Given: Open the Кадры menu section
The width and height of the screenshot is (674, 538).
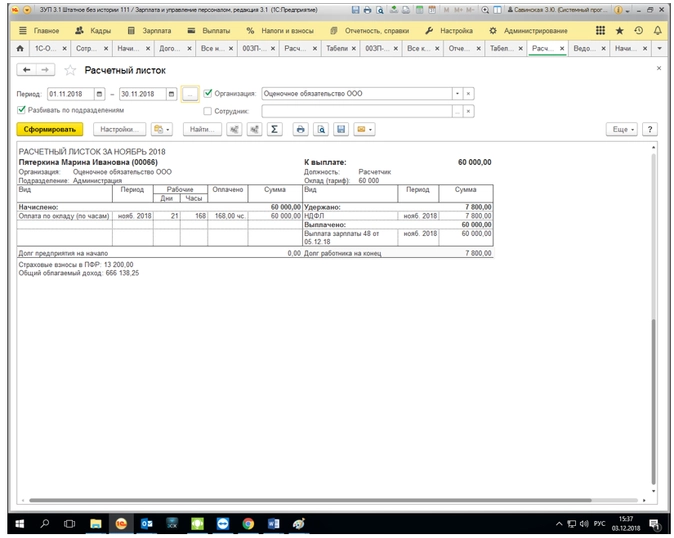Looking at the screenshot, I should pyautogui.click(x=93, y=31).
